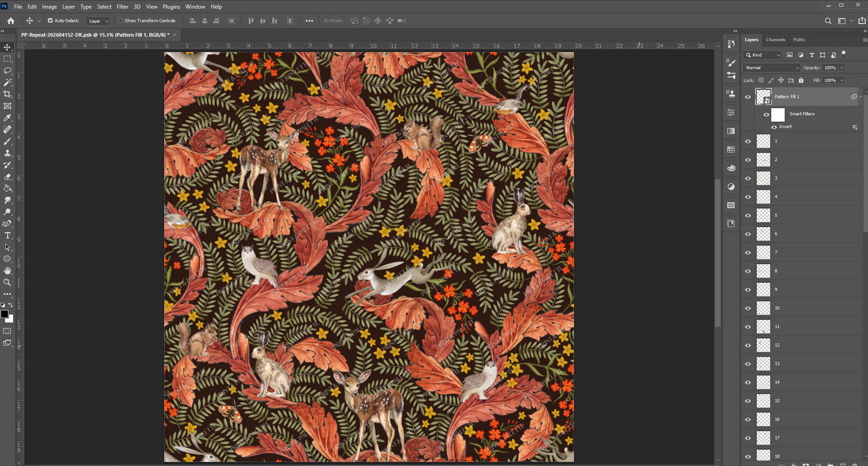Select the Eraser tool
Screen dimensions: 868x466
(x=8, y=177)
